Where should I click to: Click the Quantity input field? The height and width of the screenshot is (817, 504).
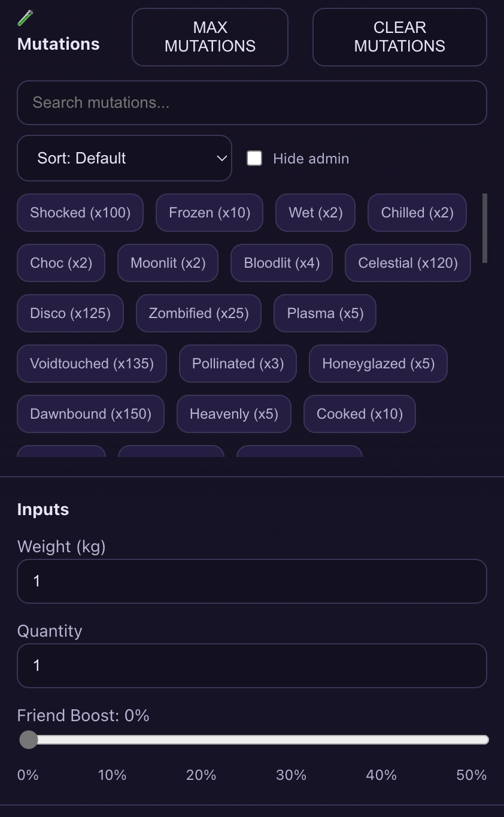click(251, 665)
